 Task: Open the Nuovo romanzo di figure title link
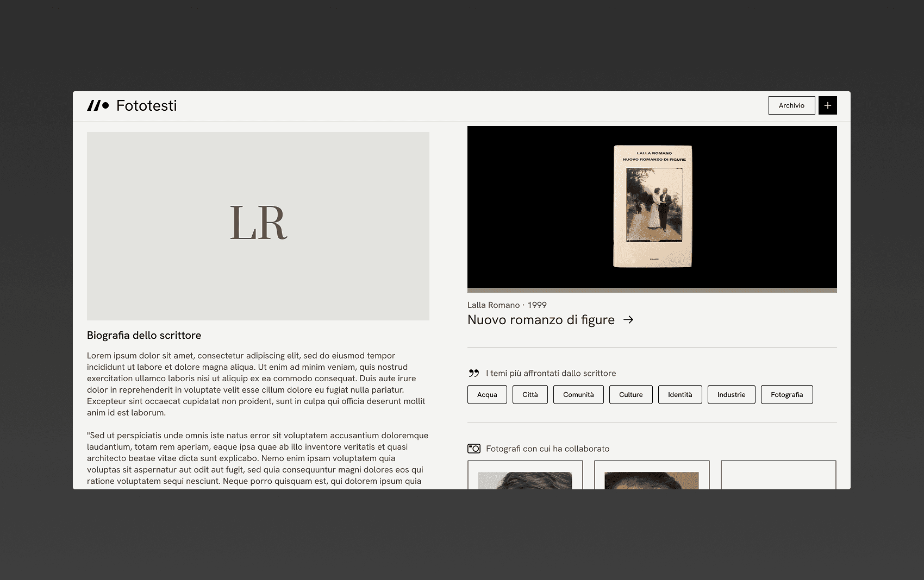pyautogui.click(x=541, y=320)
